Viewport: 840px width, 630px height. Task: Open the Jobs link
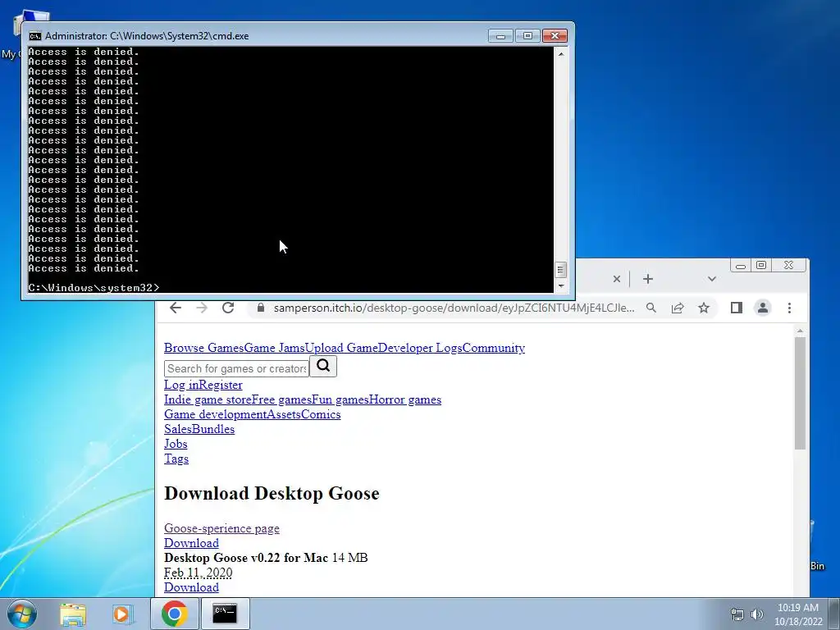point(176,444)
